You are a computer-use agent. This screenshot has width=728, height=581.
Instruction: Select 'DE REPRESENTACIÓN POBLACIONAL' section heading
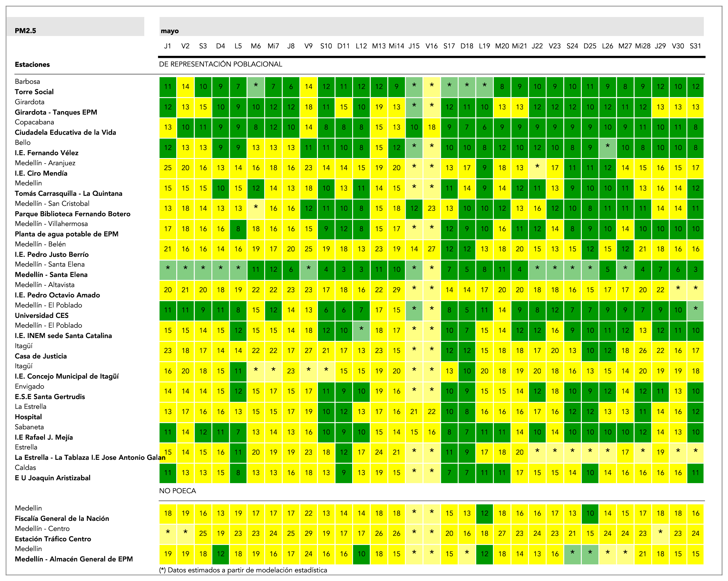click(221, 64)
